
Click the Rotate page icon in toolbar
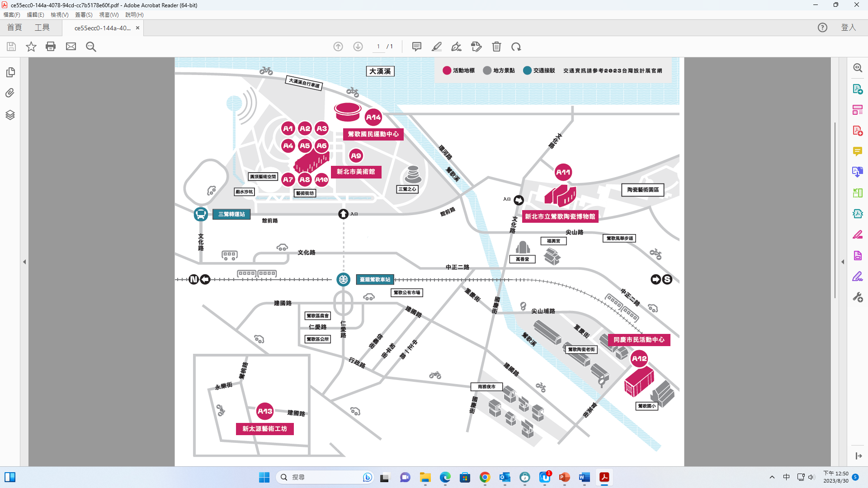coord(516,47)
